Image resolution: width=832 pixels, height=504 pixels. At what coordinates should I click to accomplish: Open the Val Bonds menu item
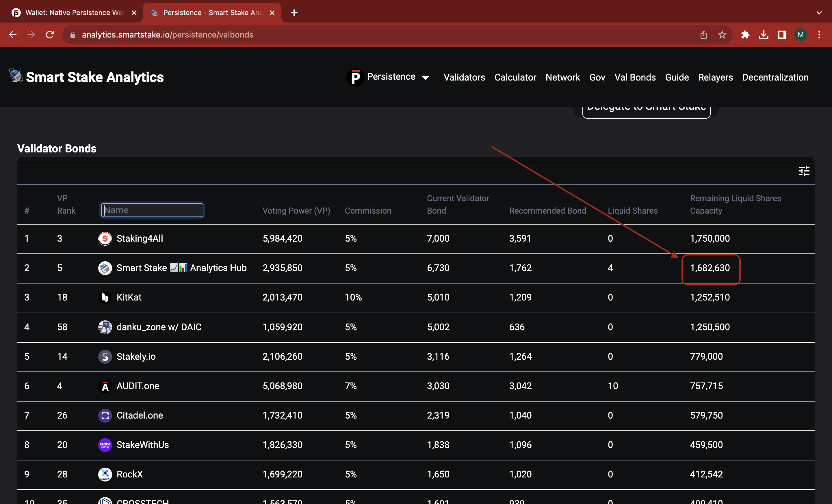click(x=635, y=77)
